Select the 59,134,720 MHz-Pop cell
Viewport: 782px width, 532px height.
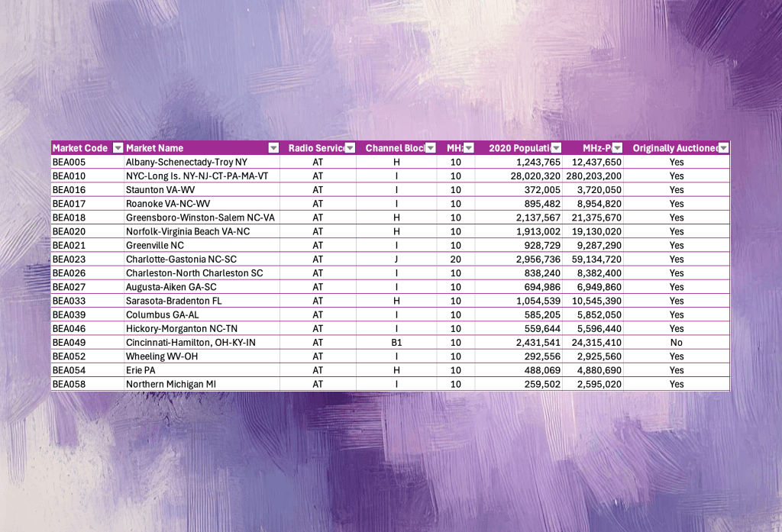596,259
